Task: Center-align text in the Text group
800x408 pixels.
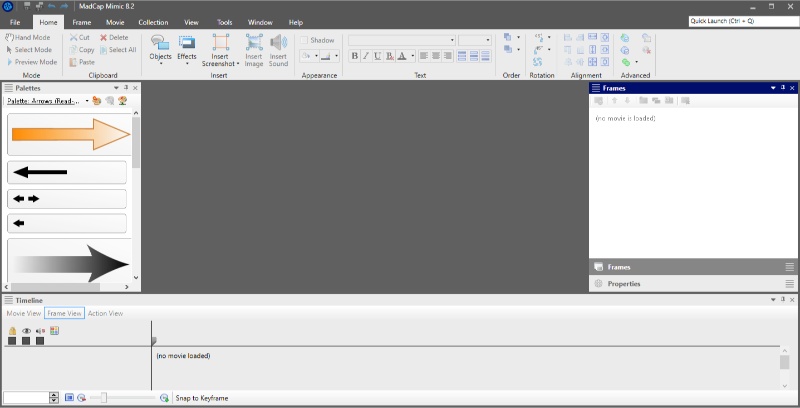Action: click(436, 56)
